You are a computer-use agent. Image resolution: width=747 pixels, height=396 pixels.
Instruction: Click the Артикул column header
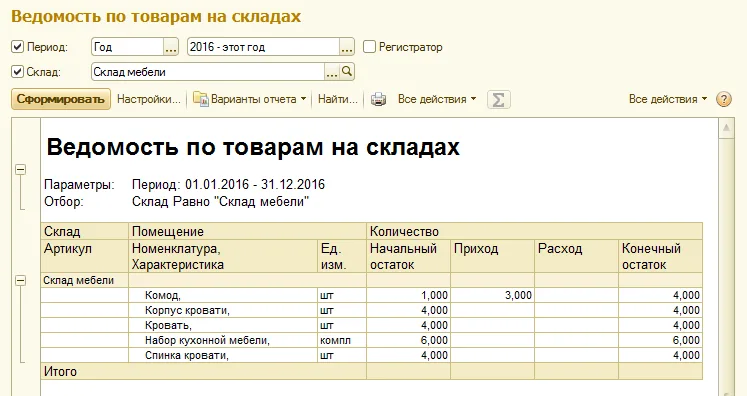click(x=85, y=256)
